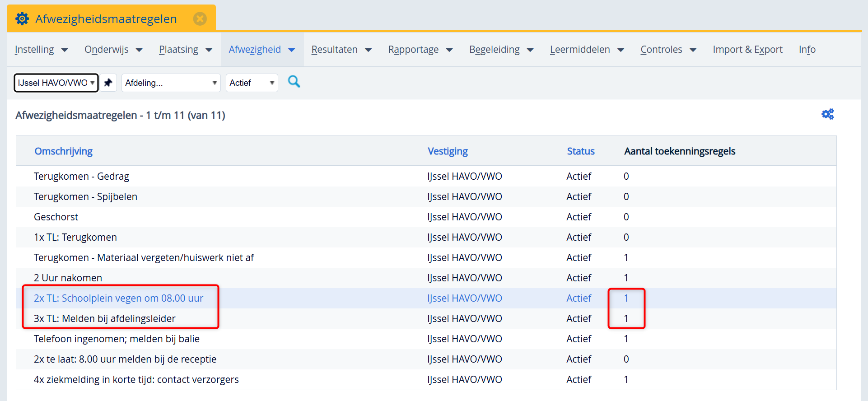The image size is (868, 401).
Task: Click the search magnifier icon
Action: point(294,82)
